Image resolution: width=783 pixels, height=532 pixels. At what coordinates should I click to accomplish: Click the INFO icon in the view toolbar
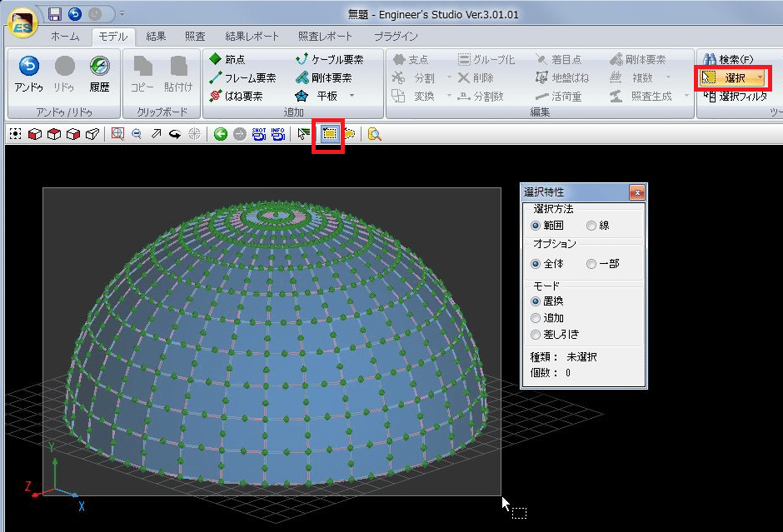278,134
